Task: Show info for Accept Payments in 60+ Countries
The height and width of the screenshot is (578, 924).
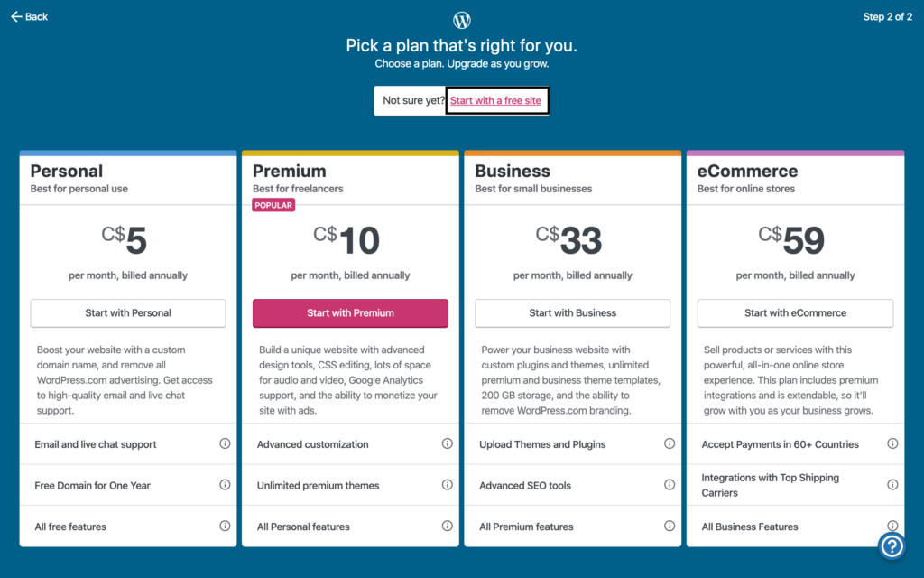Action: [x=892, y=443]
